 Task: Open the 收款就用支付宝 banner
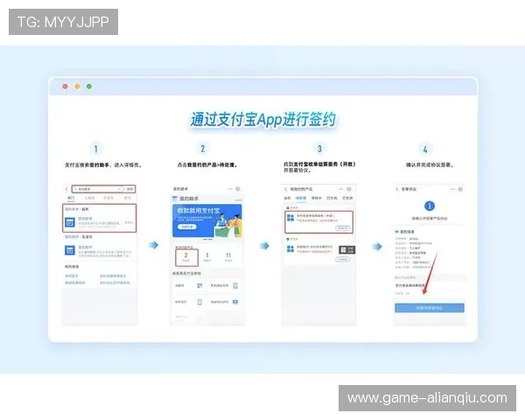tap(206, 220)
